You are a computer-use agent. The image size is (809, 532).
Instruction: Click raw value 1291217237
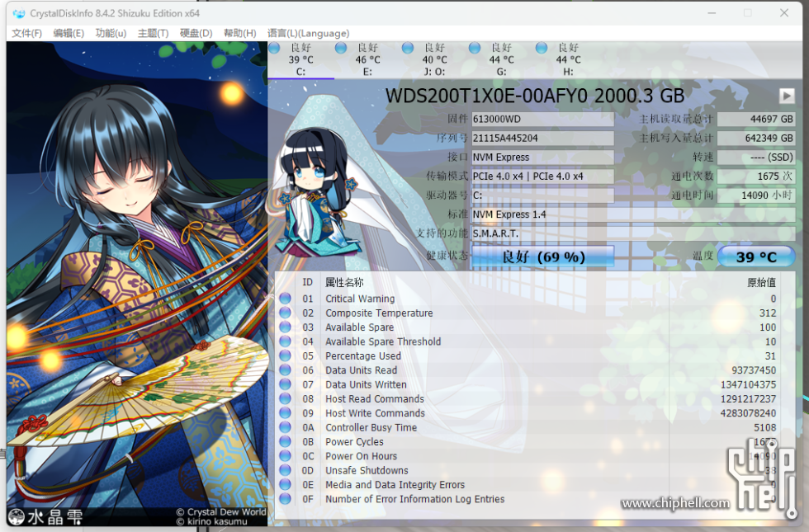(x=748, y=398)
